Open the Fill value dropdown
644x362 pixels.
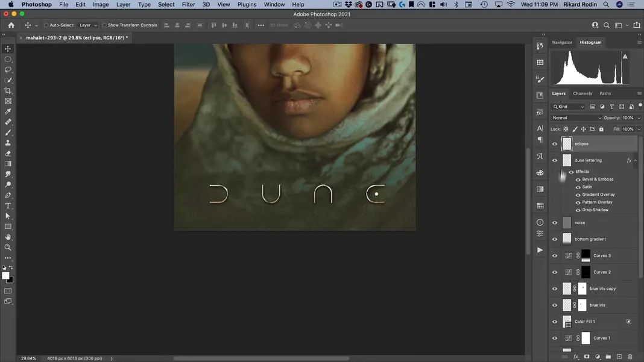tap(639, 130)
